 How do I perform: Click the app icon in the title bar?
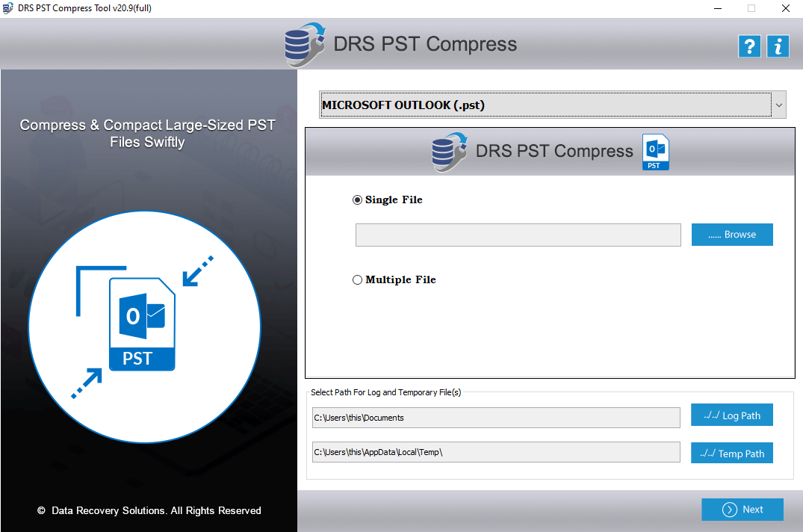(8, 7)
